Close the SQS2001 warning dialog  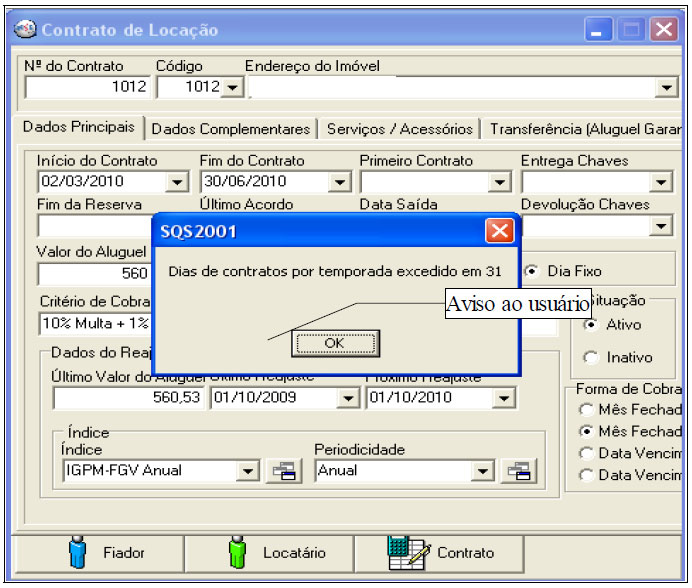click(x=500, y=230)
